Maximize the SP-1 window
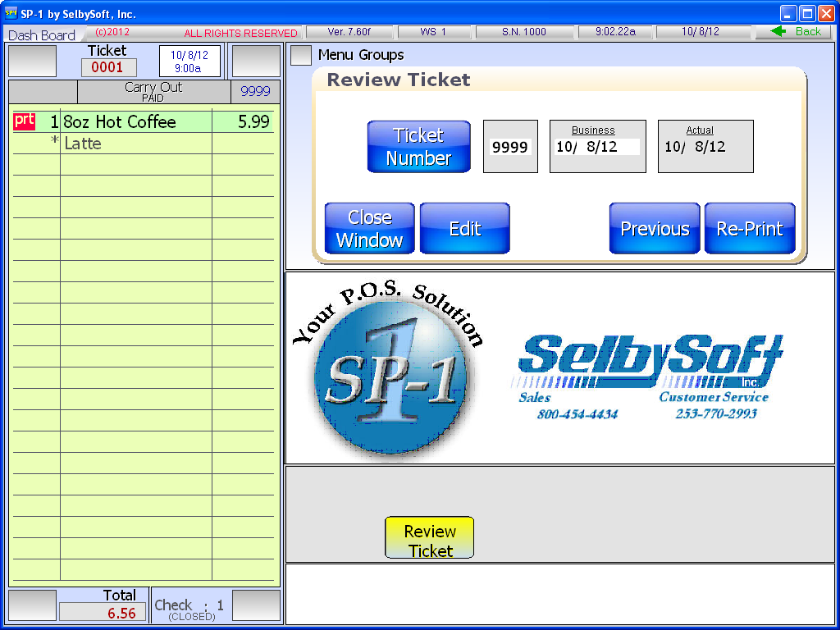The height and width of the screenshot is (630, 840). pos(807,13)
